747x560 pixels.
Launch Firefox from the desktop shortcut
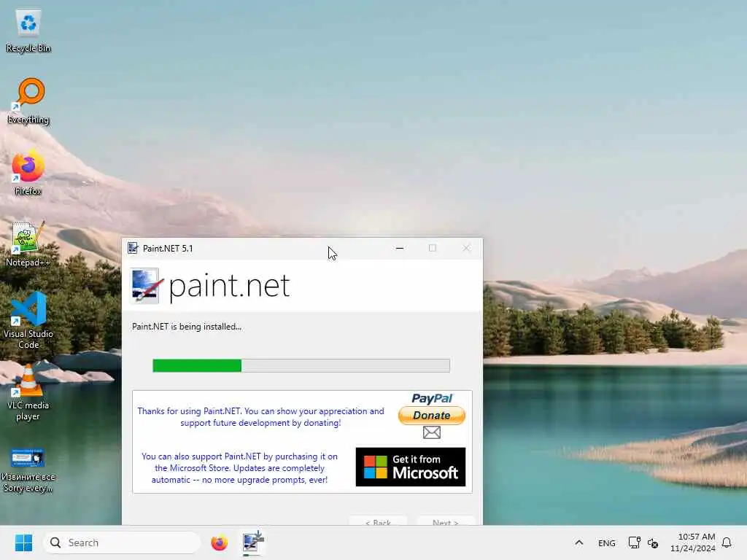point(28,172)
